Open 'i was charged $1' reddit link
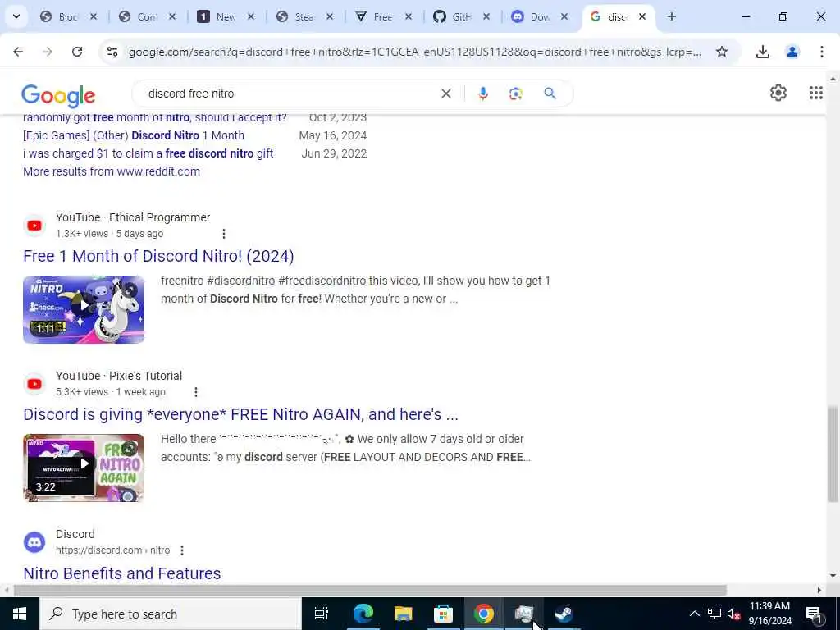 (148, 153)
